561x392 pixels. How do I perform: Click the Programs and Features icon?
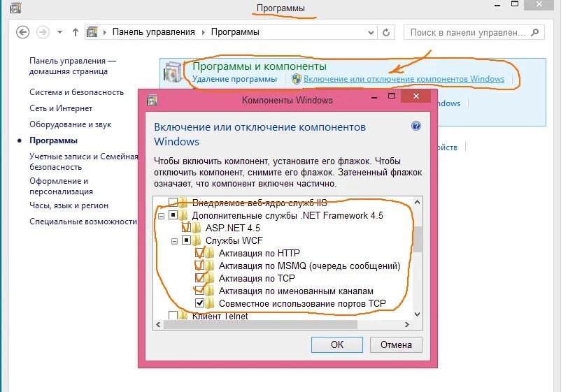[x=173, y=71]
